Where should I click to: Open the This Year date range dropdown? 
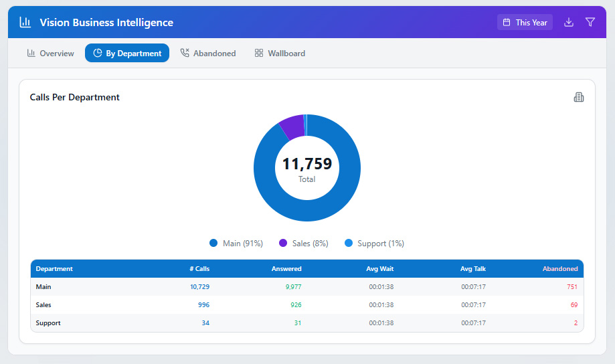click(x=525, y=22)
